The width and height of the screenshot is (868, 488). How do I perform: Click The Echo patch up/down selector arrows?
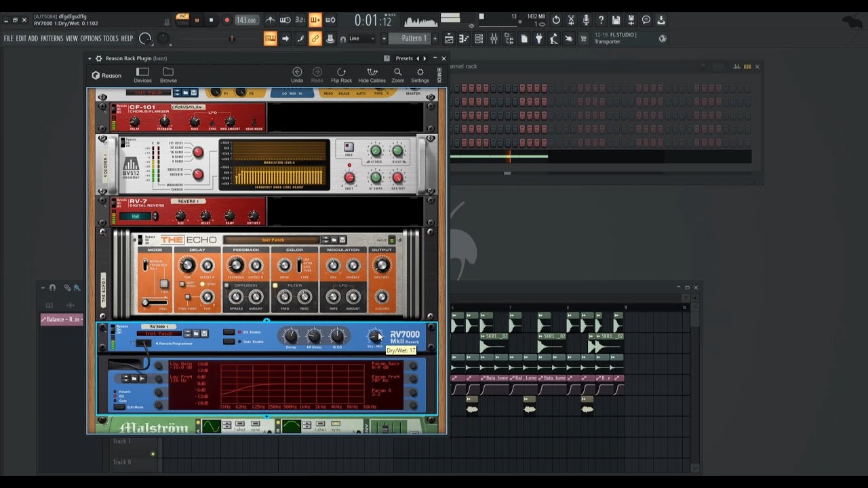tap(325, 240)
